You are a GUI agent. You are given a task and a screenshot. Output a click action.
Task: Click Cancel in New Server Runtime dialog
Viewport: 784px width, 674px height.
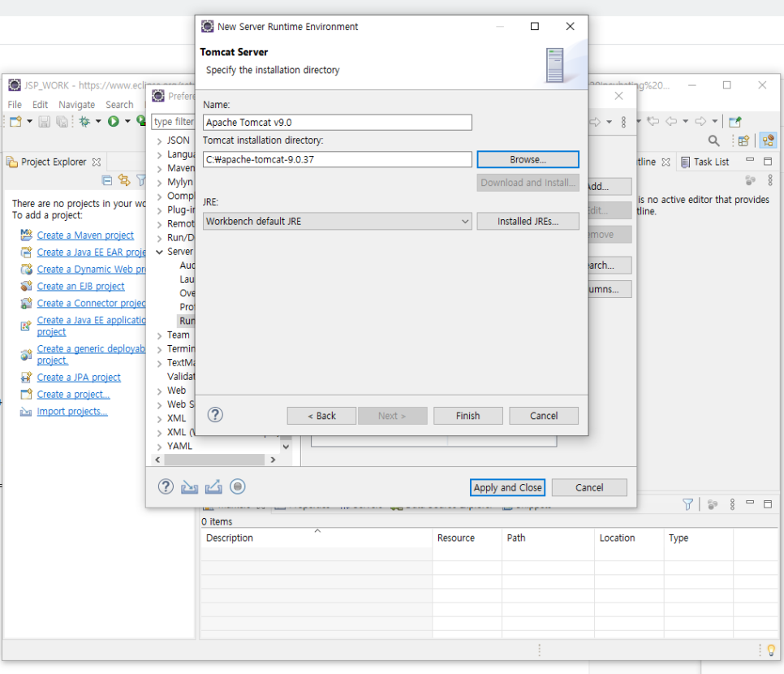point(544,416)
